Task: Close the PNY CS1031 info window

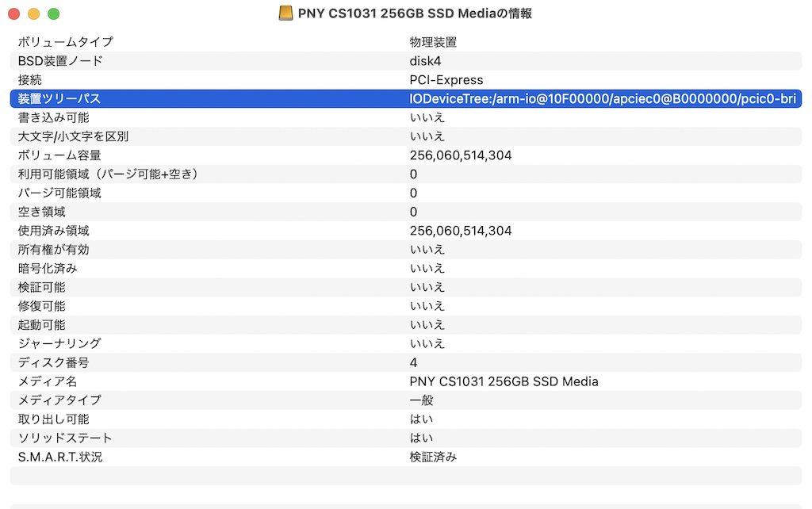Action: click(14, 14)
